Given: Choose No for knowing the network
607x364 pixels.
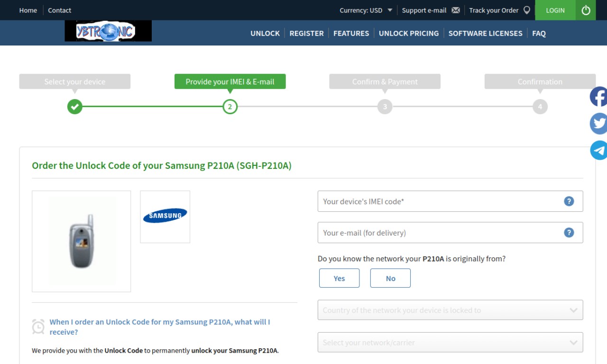Looking at the screenshot, I should (390, 278).
